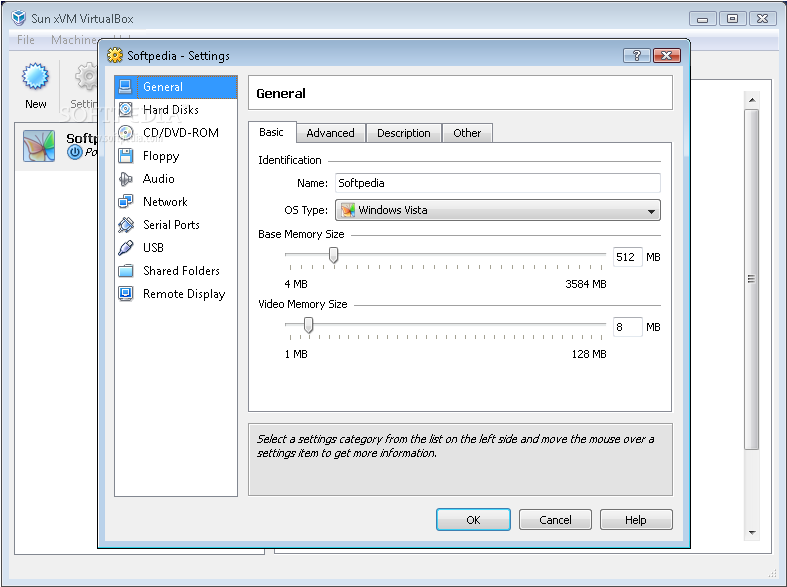Click the Cancel button
Viewport: 787px width, 587px height.
555,520
